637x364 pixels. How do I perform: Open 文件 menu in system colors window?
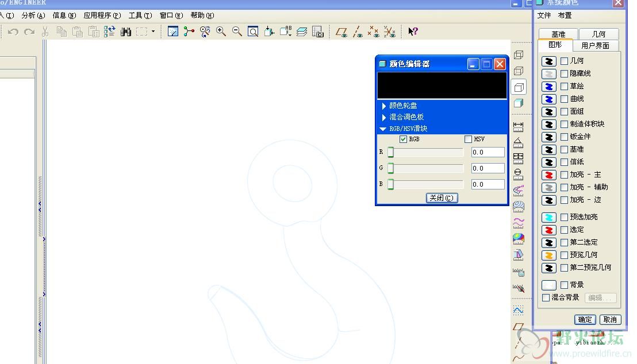point(544,16)
